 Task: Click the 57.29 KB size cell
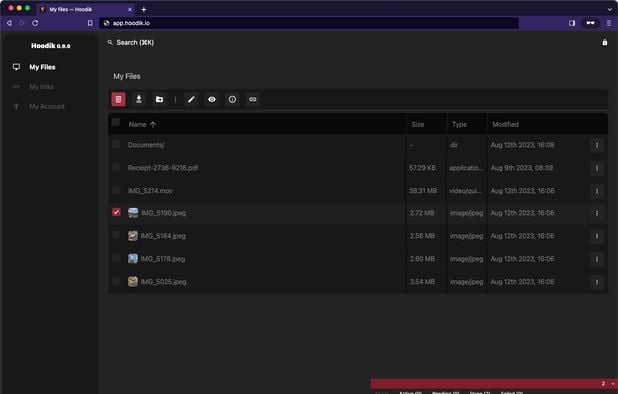[x=422, y=168]
